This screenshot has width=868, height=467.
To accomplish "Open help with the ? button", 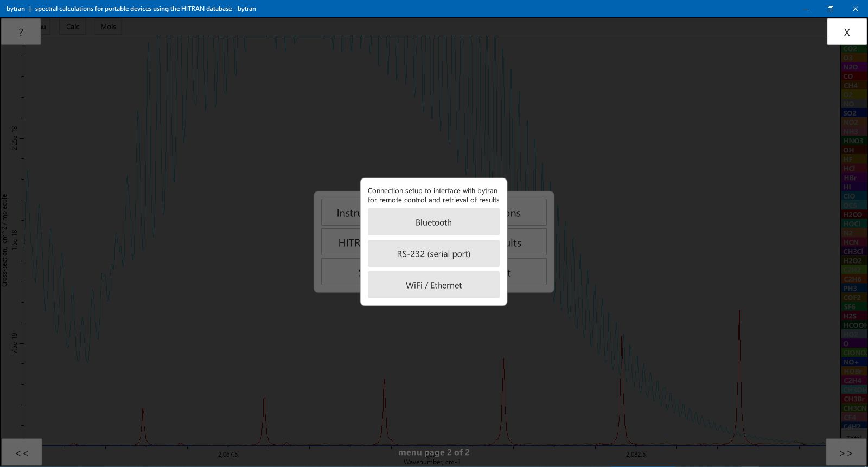I will click(21, 31).
